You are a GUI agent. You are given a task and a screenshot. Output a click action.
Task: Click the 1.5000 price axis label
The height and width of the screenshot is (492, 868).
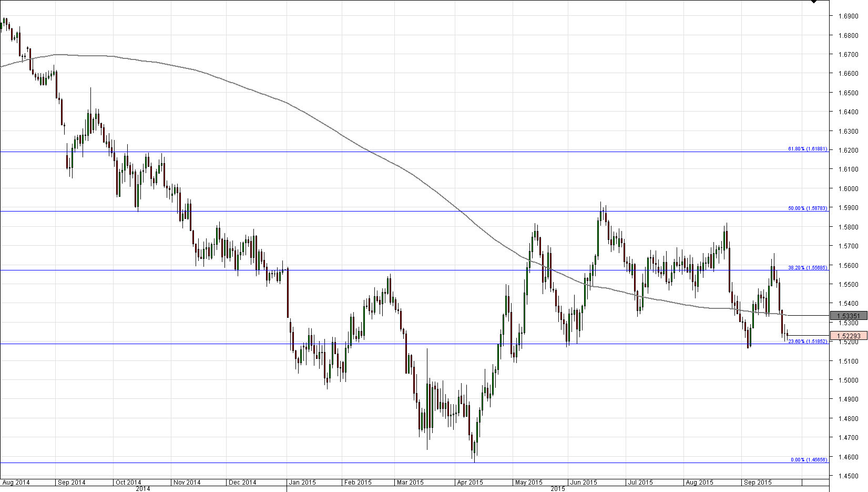[848, 380]
